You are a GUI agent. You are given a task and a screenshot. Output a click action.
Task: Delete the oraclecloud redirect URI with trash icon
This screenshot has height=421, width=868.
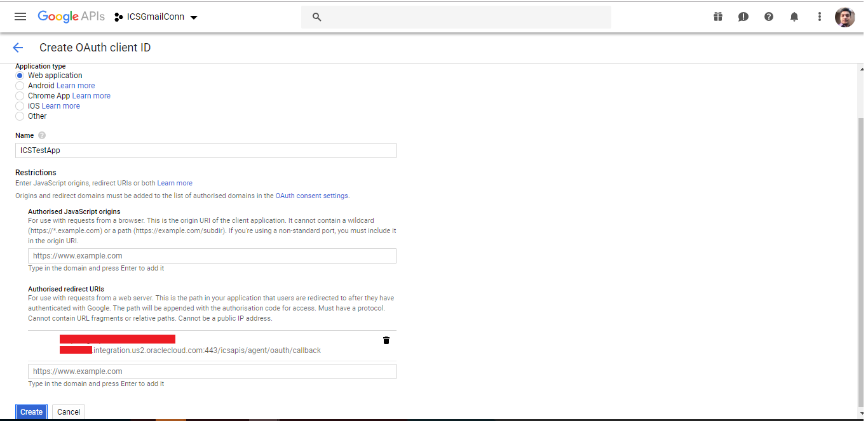tap(386, 340)
